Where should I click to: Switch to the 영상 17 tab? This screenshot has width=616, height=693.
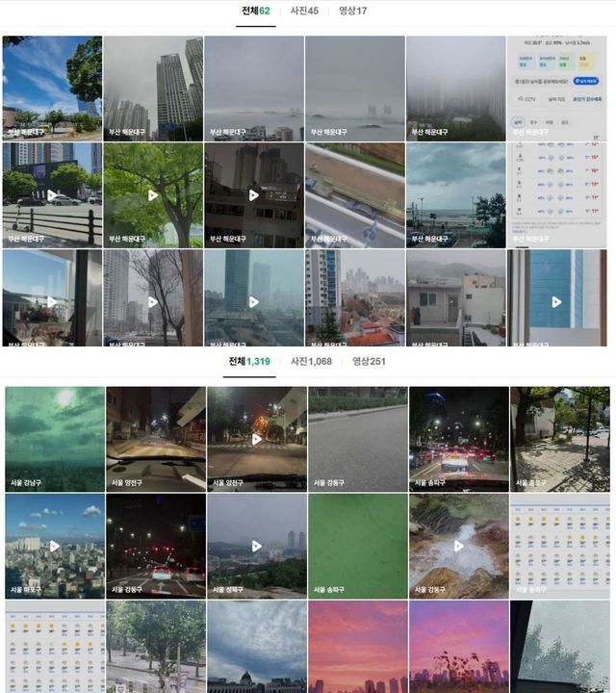(x=352, y=12)
